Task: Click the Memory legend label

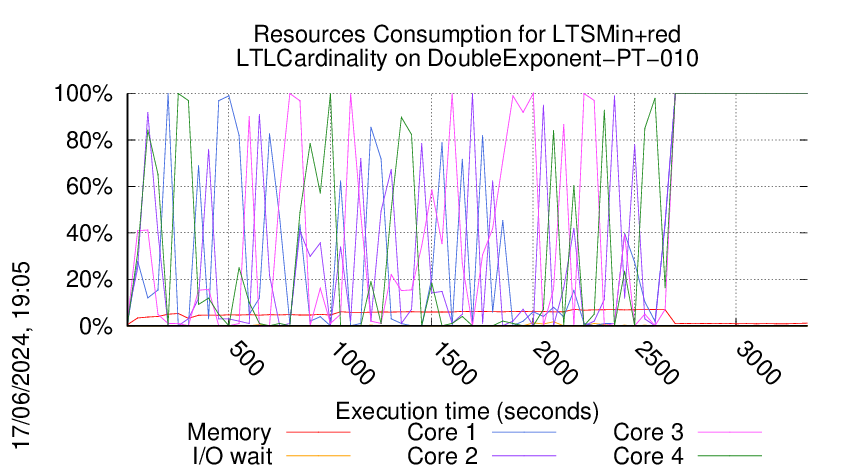Action: (229, 433)
